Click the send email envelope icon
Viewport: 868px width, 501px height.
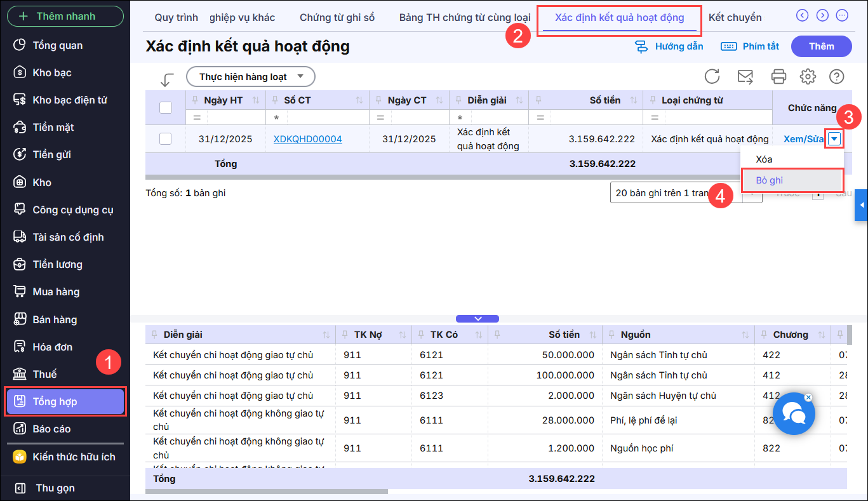pos(745,77)
